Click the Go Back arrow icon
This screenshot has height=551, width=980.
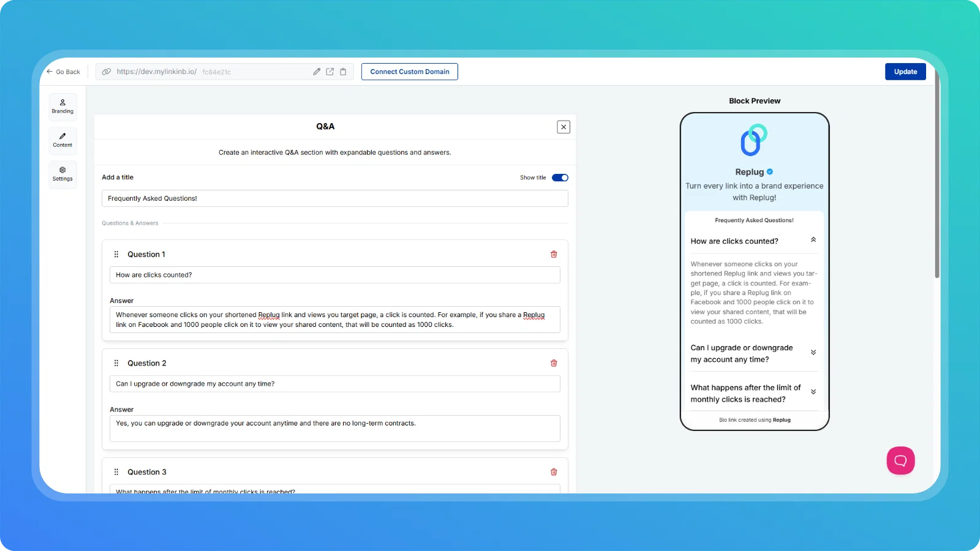(50, 72)
